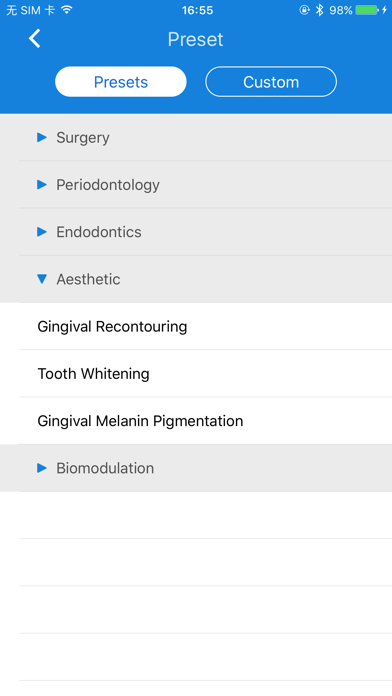Click the battery indicator icon
This screenshot has width=392, height=696.
(367, 10)
